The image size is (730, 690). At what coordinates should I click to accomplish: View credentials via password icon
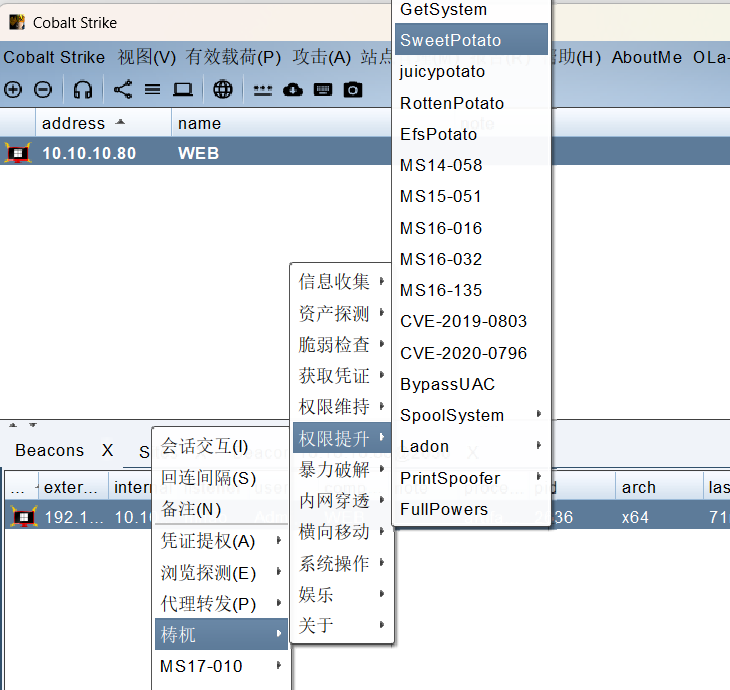point(263,90)
